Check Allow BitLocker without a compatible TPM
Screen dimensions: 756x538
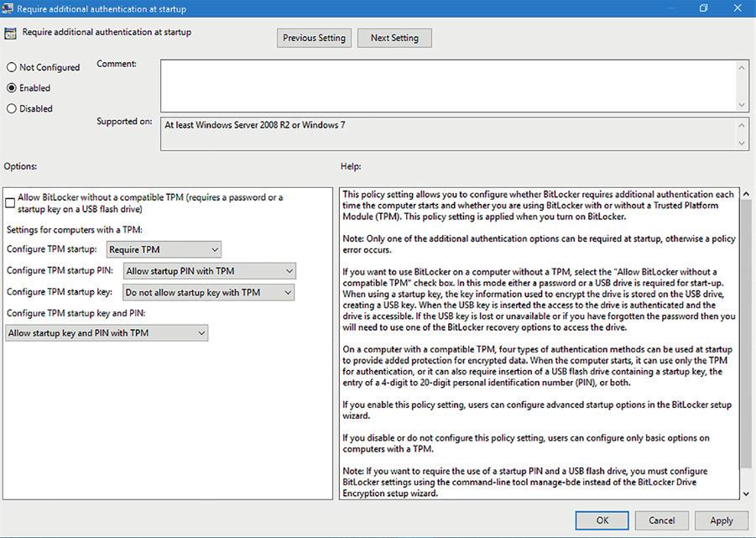(10, 203)
